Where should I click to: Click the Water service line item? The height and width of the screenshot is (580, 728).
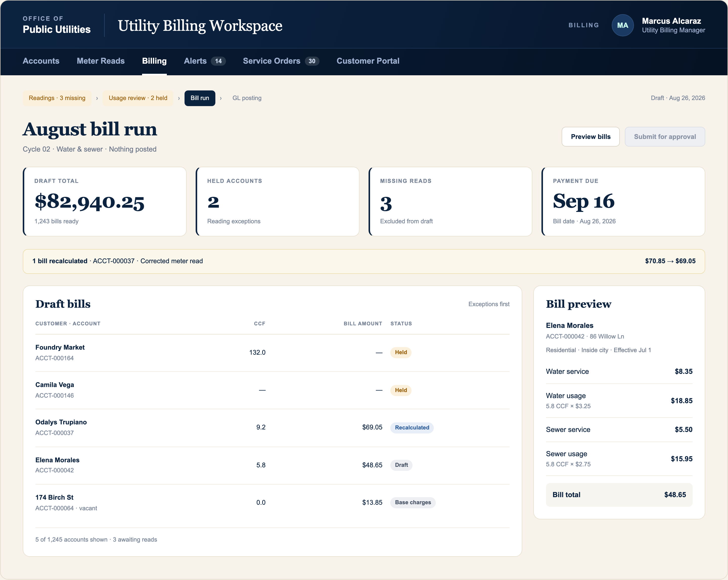tap(619, 372)
